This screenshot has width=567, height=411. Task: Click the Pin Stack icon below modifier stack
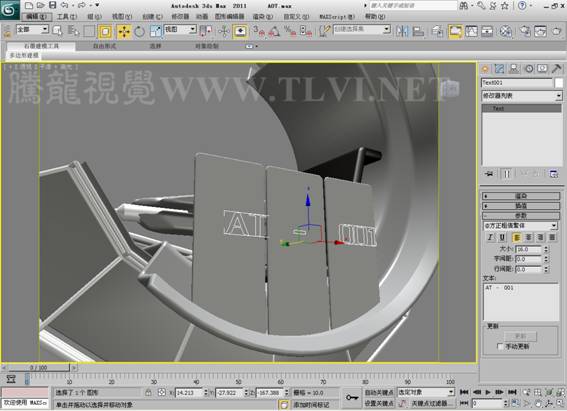coord(489,174)
